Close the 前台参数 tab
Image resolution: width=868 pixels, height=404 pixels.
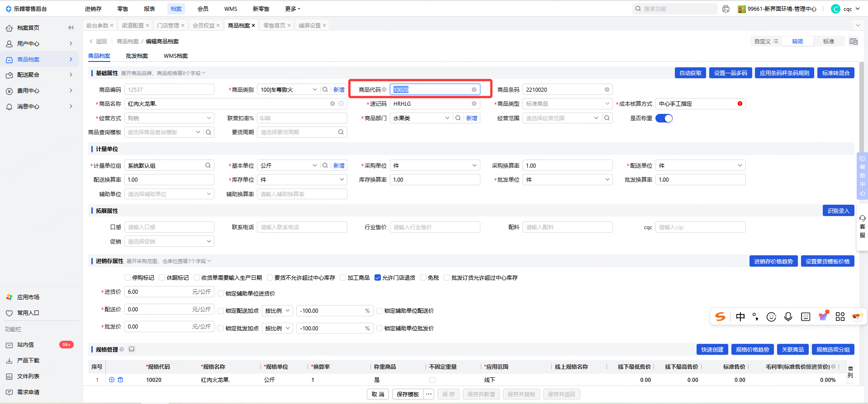pos(112,25)
